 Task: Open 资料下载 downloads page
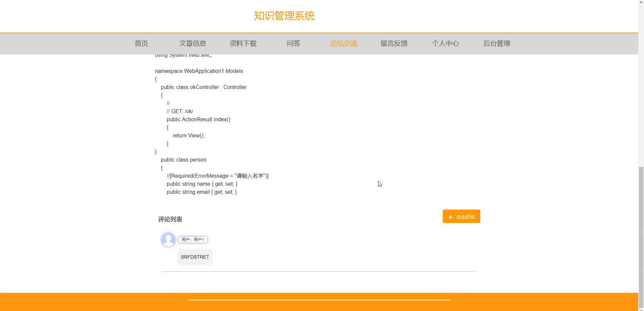[243, 43]
